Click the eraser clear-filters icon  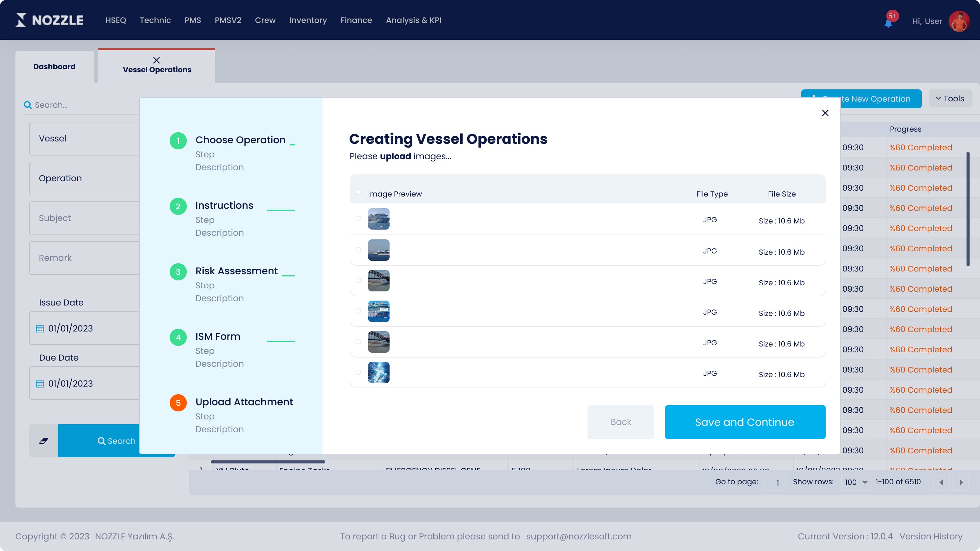(43, 441)
